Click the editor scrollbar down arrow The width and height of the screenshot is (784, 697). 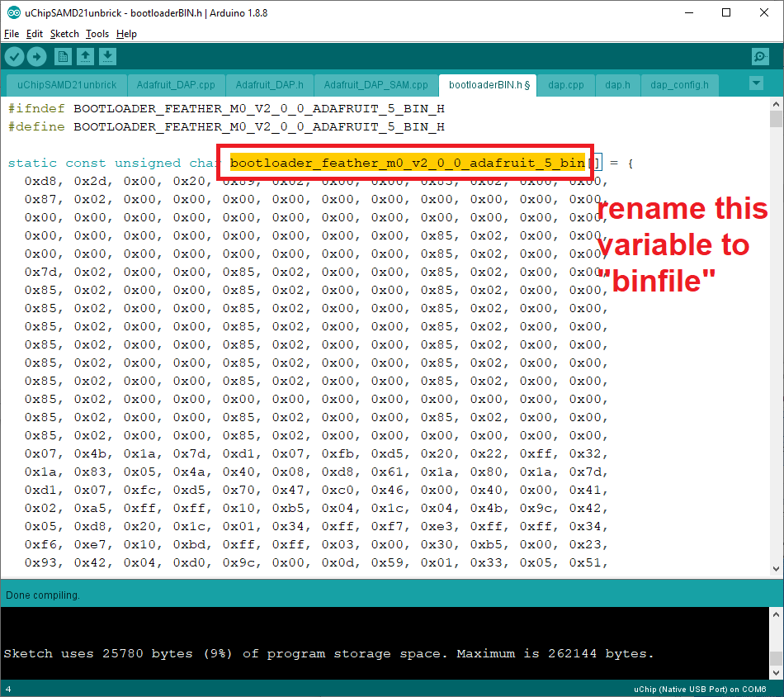click(776, 568)
